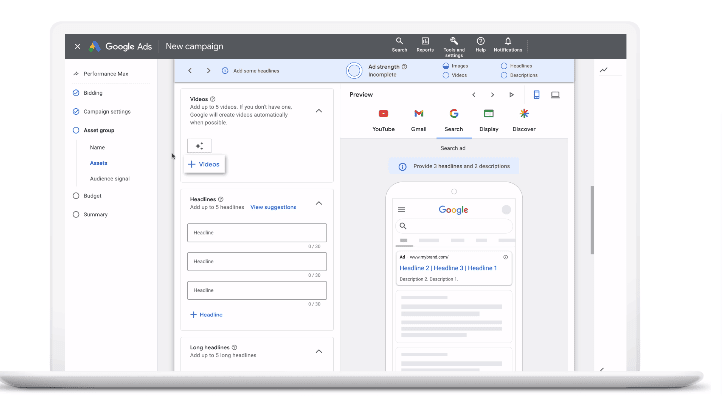Switch preview to desktop device
The width and height of the screenshot is (722, 413).
[555, 95]
